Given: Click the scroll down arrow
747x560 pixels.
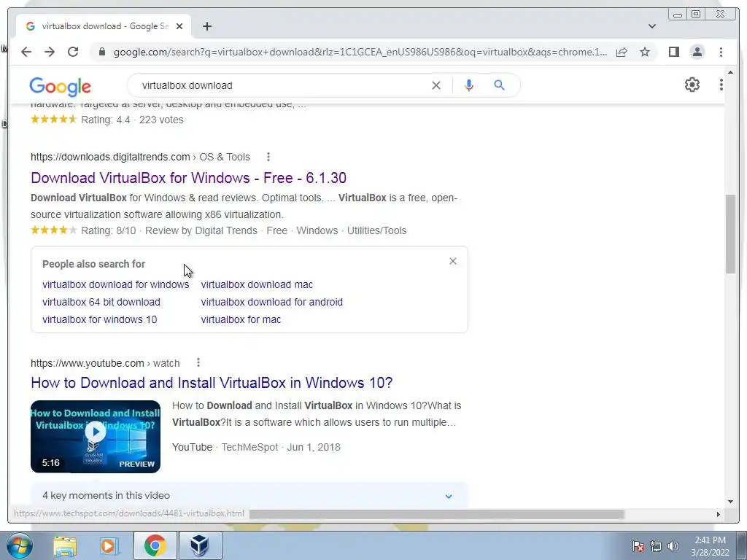Looking at the screenshot, I should [730, 502].
